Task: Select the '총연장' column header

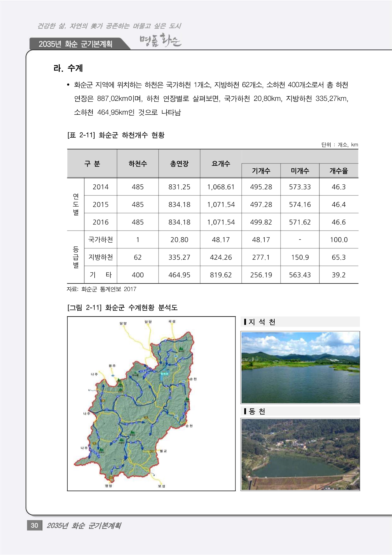Action: (x=179, y=164)
